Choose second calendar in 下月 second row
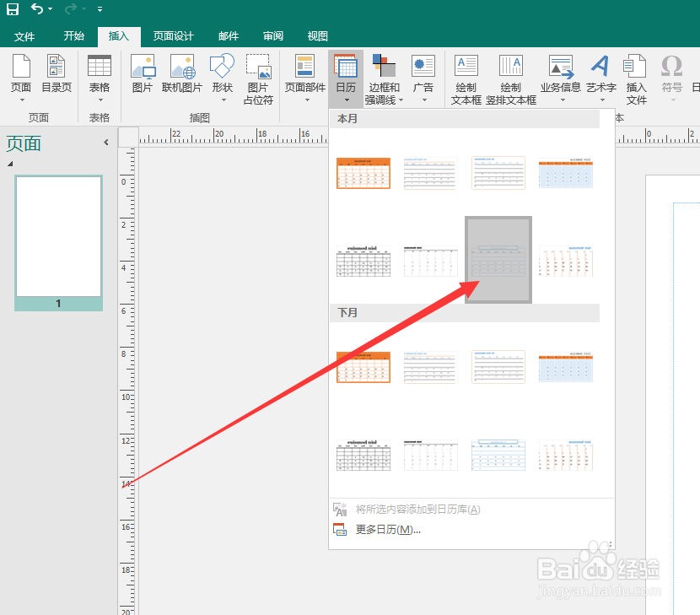 (430, 455)
